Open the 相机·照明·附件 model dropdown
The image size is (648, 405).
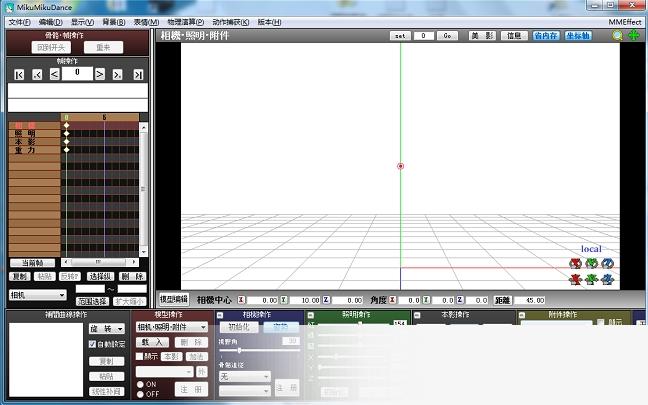(x=172, y=327)
